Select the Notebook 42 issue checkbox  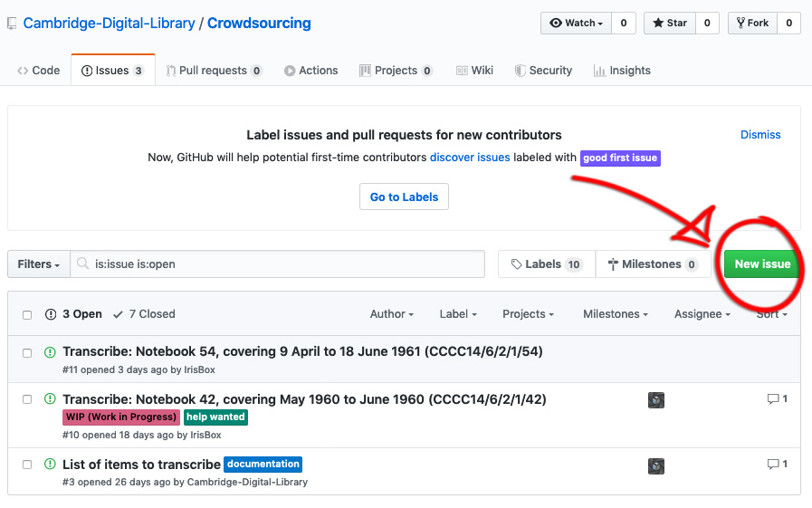tap(27, 399)
